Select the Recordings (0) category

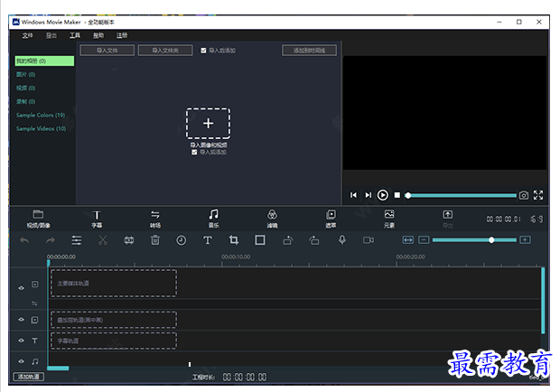pyautogui.click(x=25, y=102)
